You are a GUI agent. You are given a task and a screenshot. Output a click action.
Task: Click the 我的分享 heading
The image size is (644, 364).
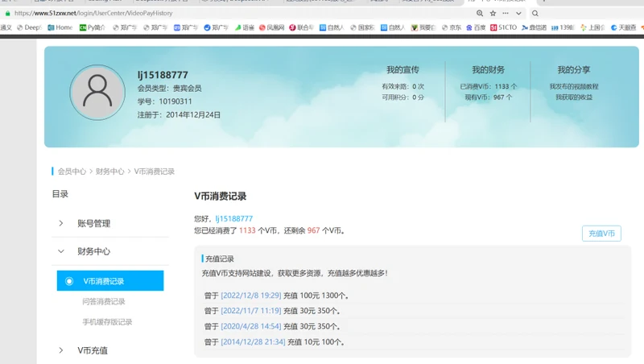(574, 70)
